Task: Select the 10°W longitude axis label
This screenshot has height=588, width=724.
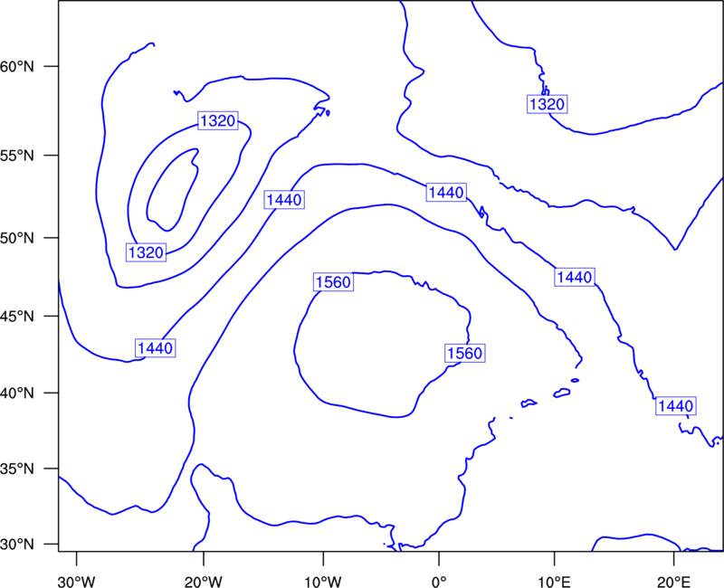Action: pos(323,582)
